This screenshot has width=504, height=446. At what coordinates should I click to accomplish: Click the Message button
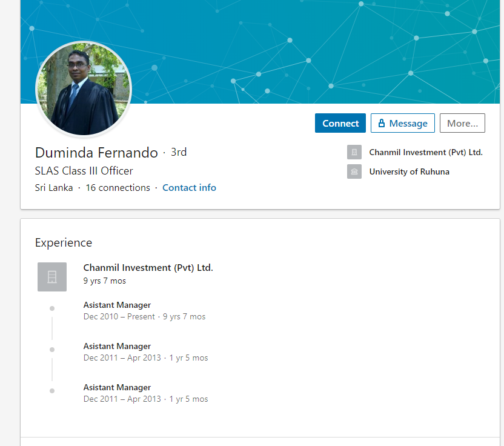tap(402, 123)
